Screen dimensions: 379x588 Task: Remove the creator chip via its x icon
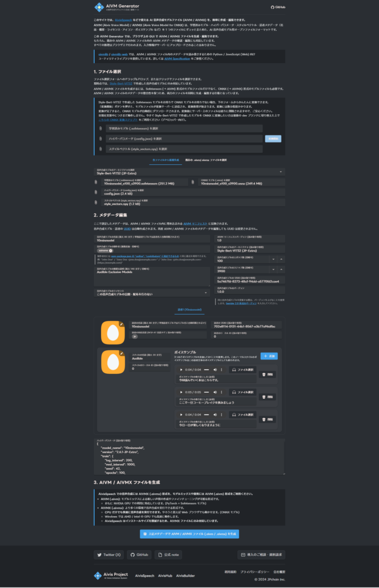[x=111, y=250]
